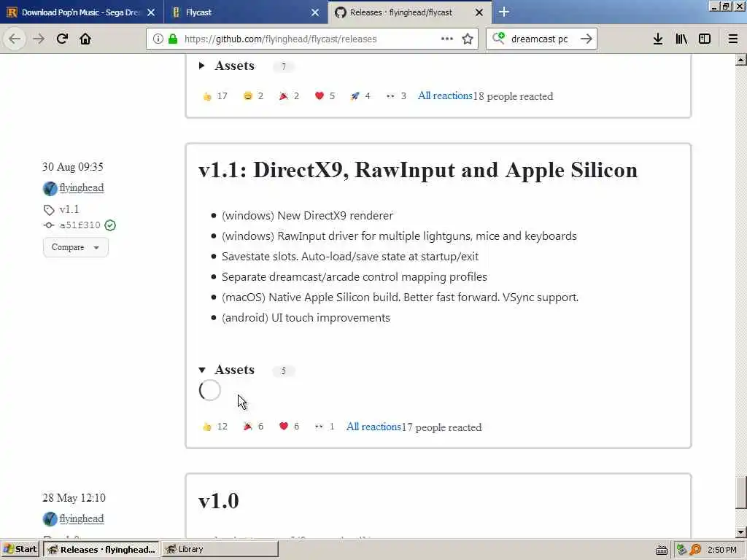The width and height of the screenshot is (747, 560).
Task: Open the Compare dropdown for v1.1
Action: point(76,247)
